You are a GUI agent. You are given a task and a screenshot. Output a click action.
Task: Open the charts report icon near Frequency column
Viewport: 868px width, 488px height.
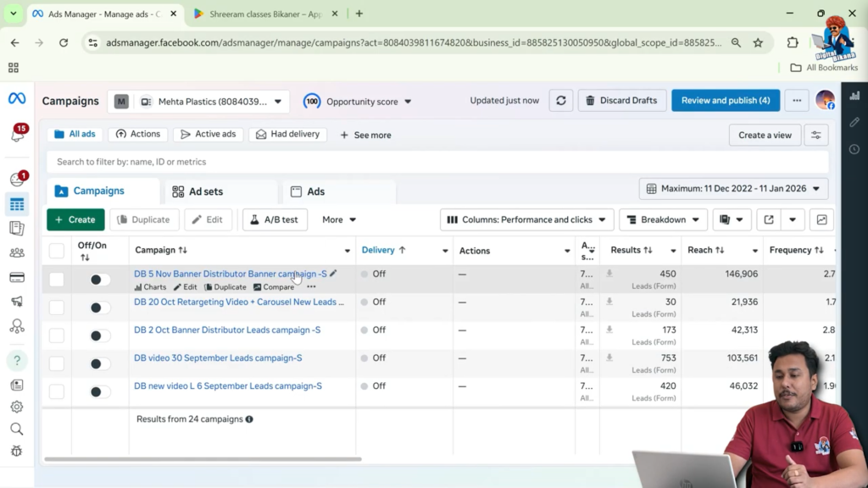click(x=821, y=219)
